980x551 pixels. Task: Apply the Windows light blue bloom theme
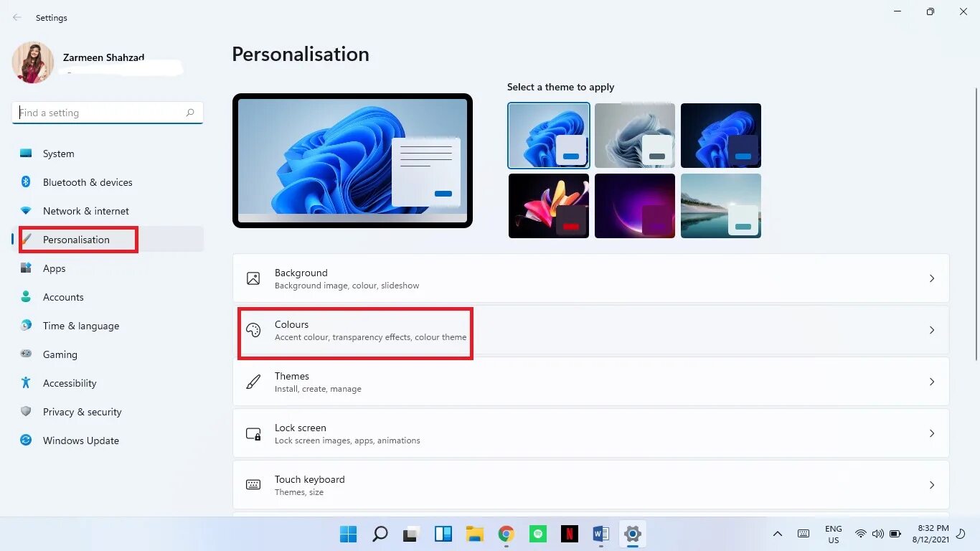(x=549, y=136)
